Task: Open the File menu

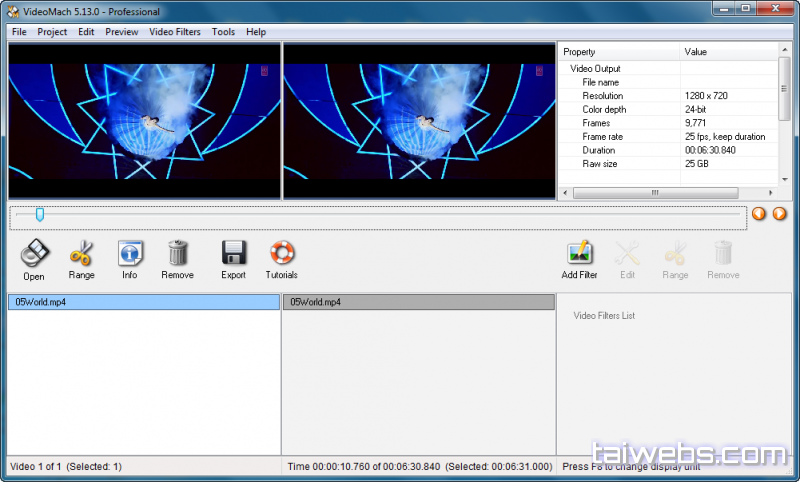Action: pos(19,32)
